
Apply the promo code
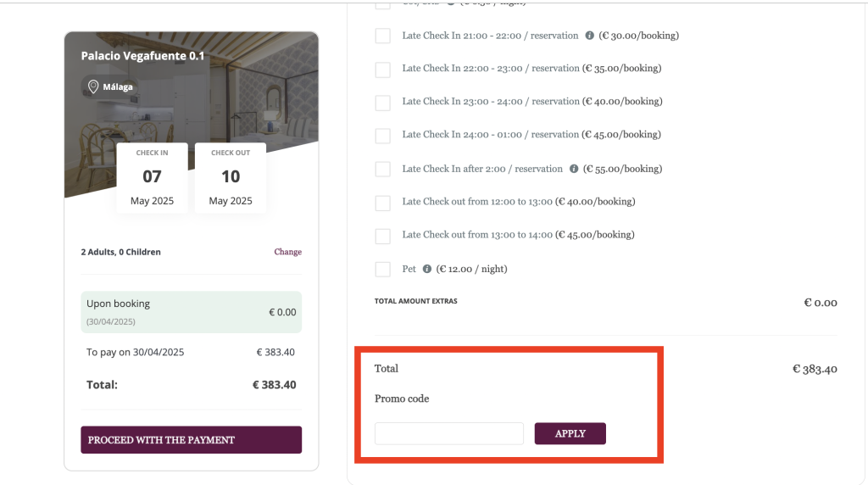[570, 433]
